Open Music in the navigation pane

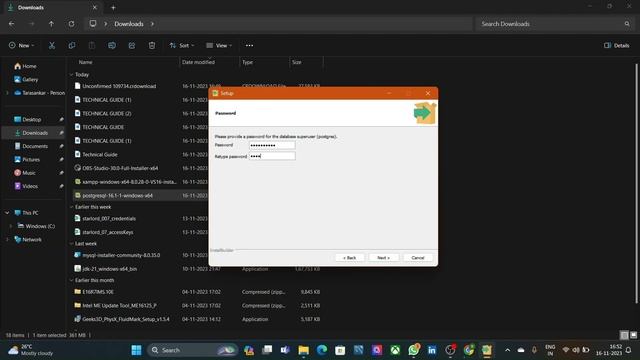[29, 173]
